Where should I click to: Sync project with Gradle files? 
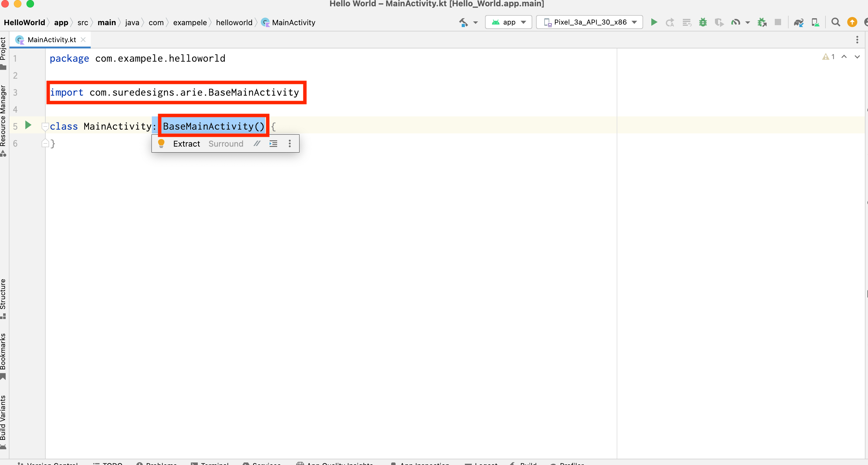coord(798,22)
